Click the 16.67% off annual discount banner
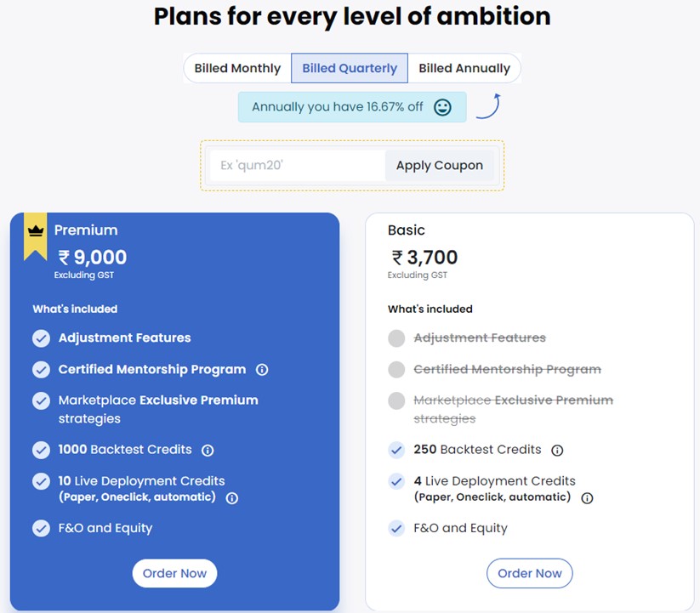The image size is (700, 613). [340, 107]
